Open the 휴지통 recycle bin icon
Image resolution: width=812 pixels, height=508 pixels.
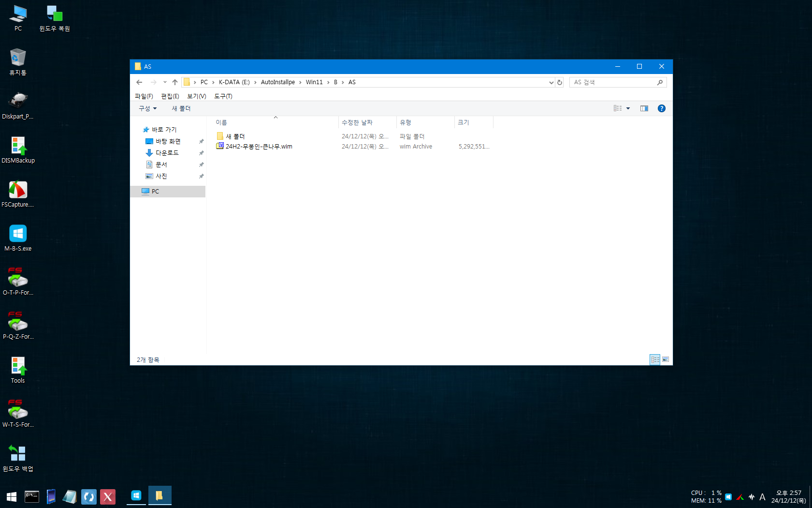[18, 62]
